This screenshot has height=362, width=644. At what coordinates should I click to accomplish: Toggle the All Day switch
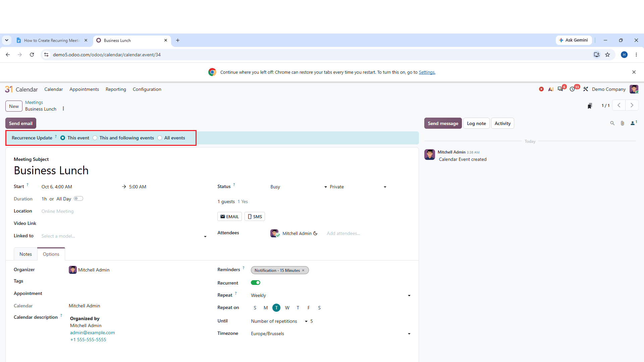tap(78, 198)
